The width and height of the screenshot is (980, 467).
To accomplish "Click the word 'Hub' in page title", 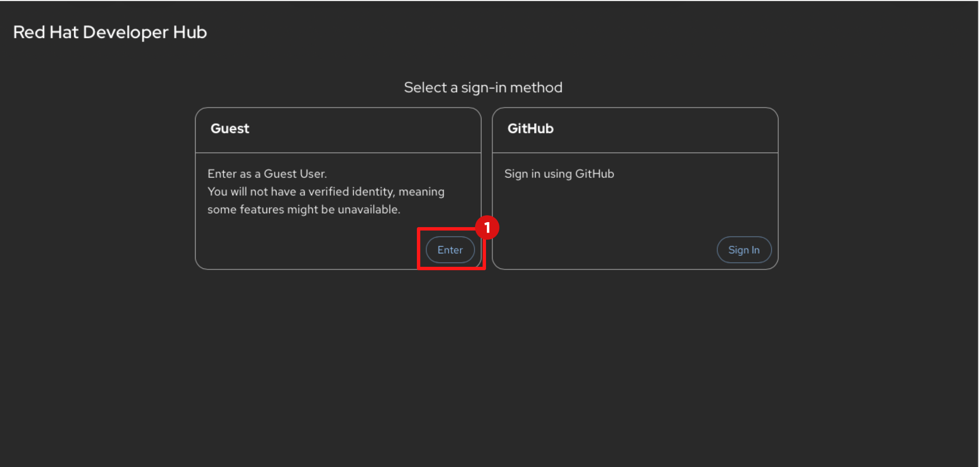I will click(x=190, y=32).
